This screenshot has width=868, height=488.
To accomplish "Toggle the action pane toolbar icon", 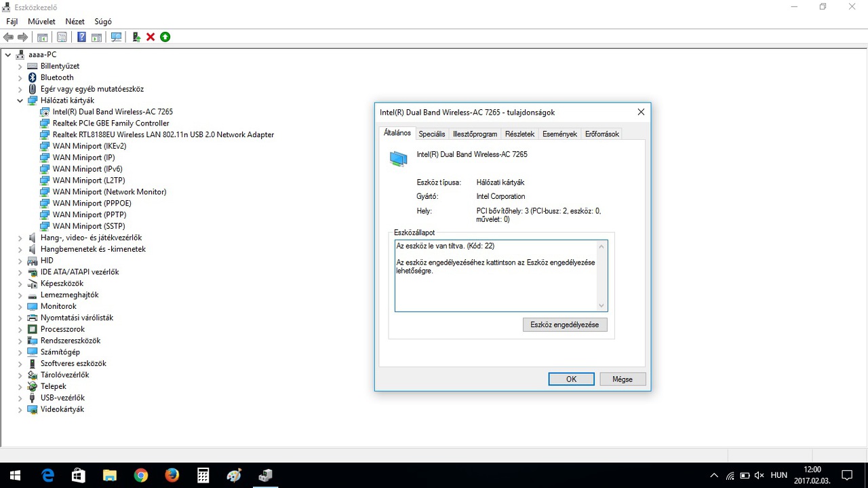I will [x=96, y=37].
